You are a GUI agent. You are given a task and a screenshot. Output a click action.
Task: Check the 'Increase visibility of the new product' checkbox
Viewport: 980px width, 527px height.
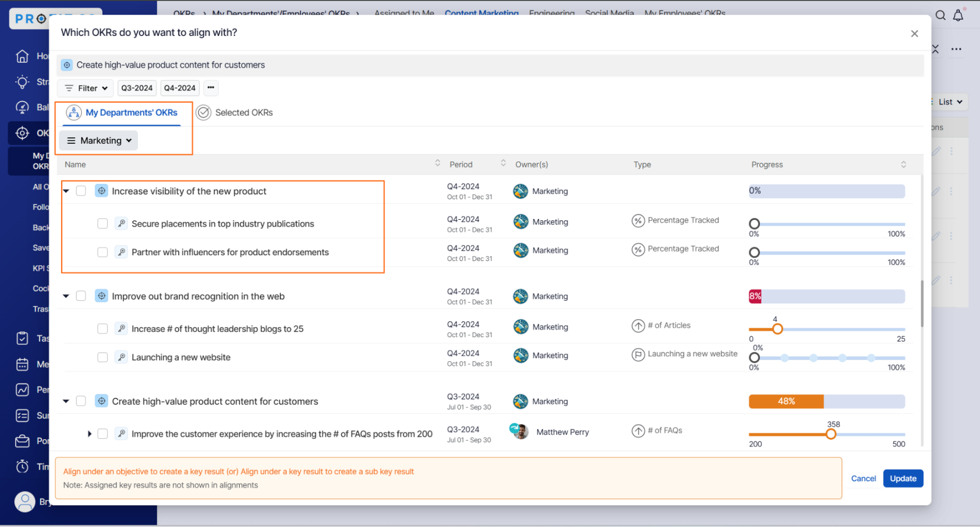point(81,191)
